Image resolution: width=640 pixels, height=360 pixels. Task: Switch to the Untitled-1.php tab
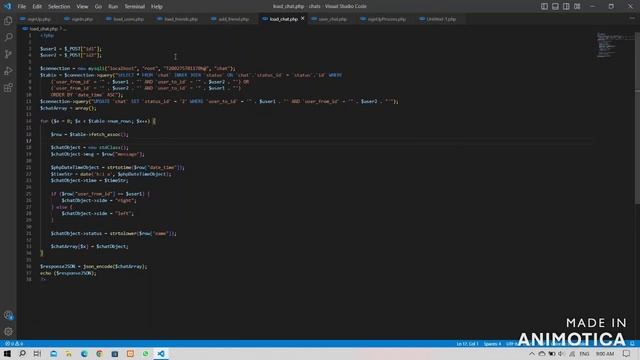click(441, 19)
